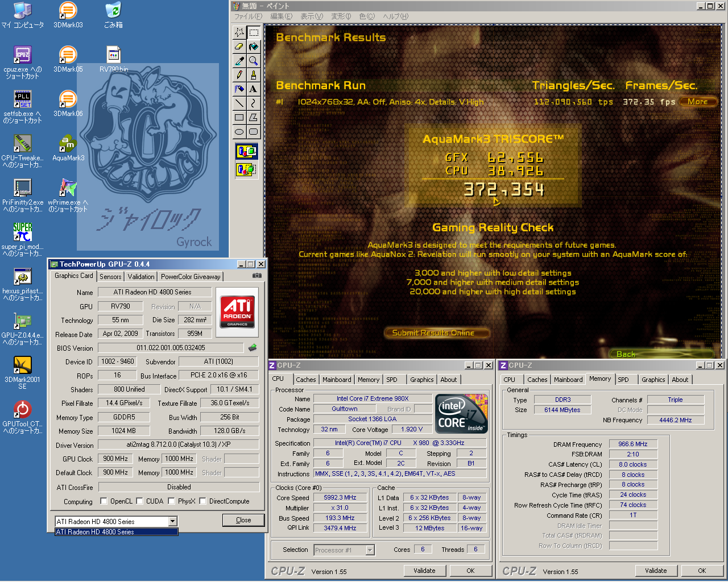Open Mainboard tab in left CPU-Z window
Screen dimensions: 728x582
point(337,380)
